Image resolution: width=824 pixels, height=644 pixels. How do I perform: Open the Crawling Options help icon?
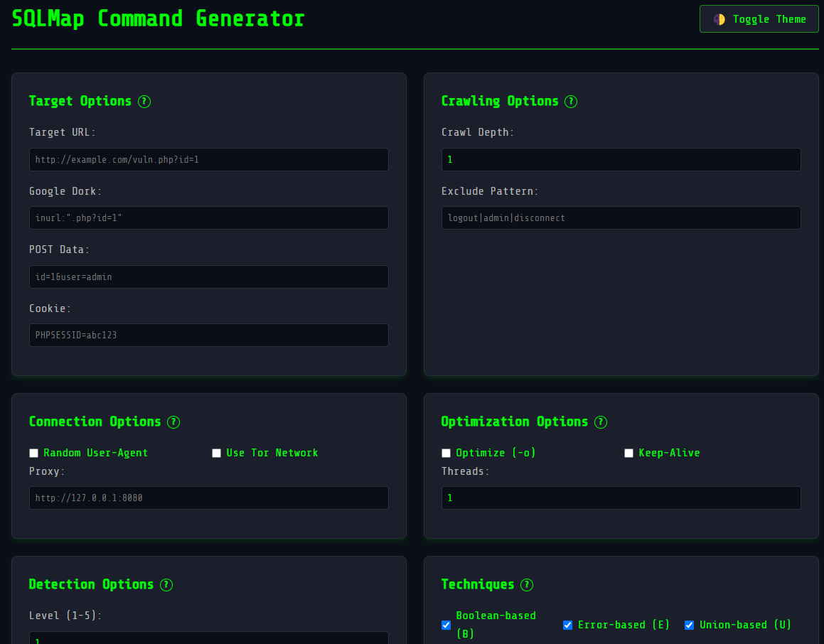coord(571,102)
